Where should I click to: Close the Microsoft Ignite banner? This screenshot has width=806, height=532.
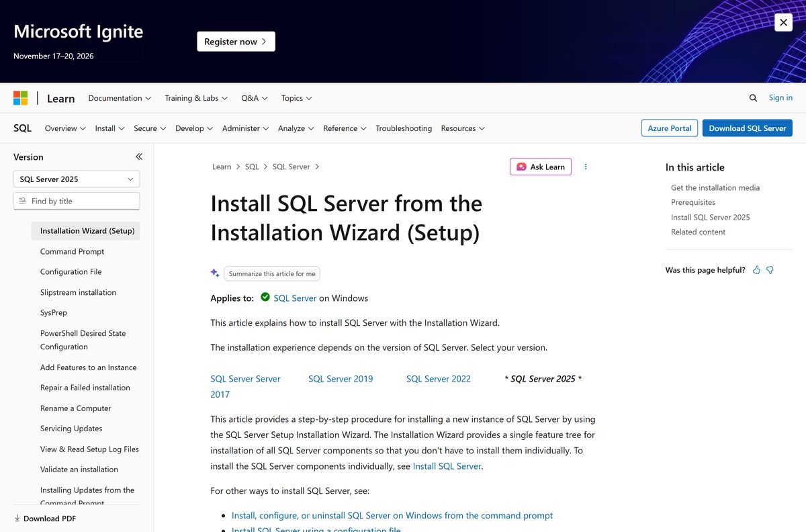(783, 22)
